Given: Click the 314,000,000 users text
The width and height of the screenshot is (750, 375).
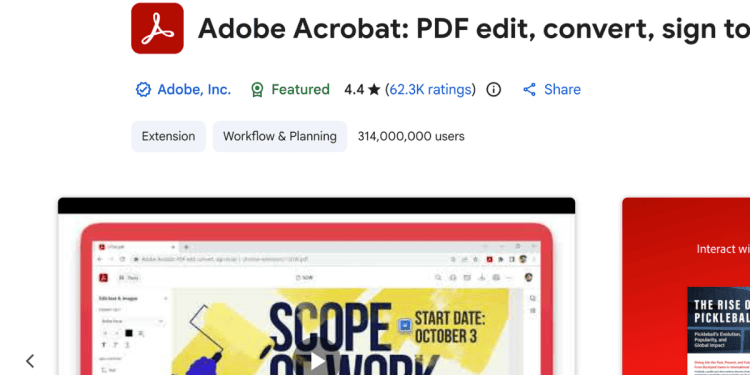Looking at the screenshot, I should coord(411,136).
